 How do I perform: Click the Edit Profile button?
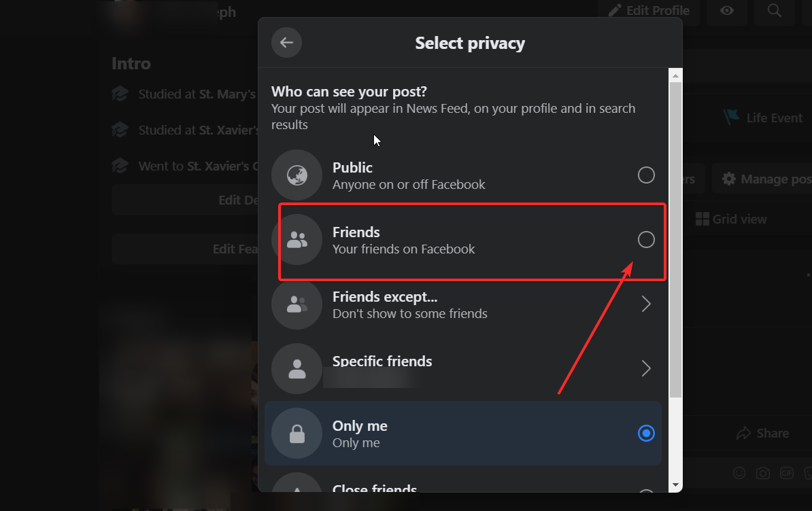(648, 11)
